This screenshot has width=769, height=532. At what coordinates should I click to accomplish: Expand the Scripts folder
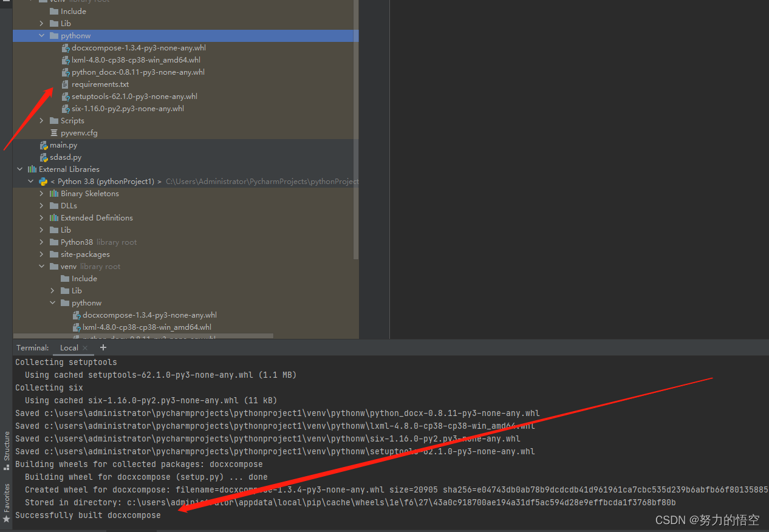pyautogui.click(x=41, y=120)
